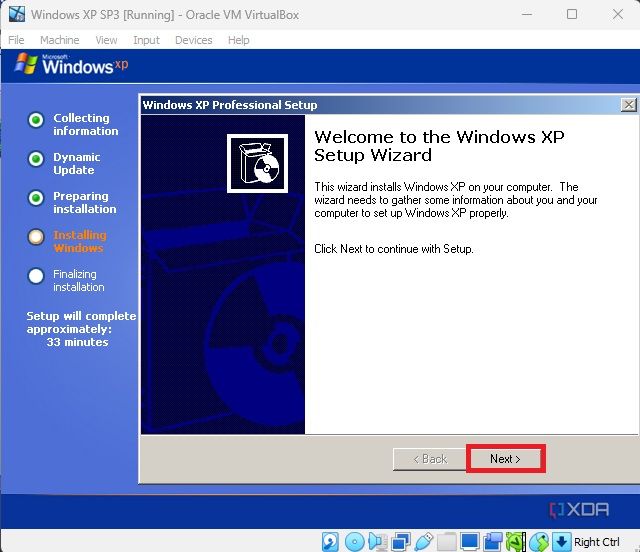The width and height of the screenshot is (640, 552).
Task: Click the VirtualBox icon in the title bar
Action: [16, 15]
